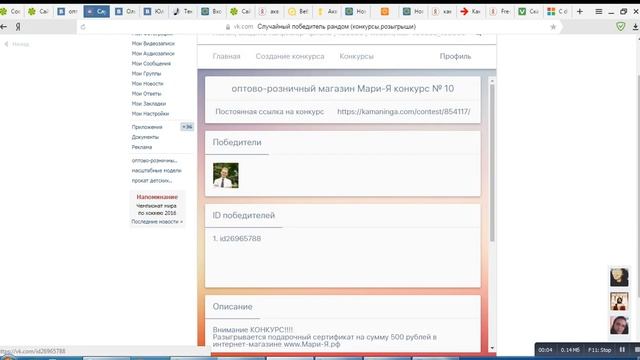This screenshot has height=360, width=640.
Task: Click 'F11: Stop' on the recorder bar
Action: click(599, 350)
